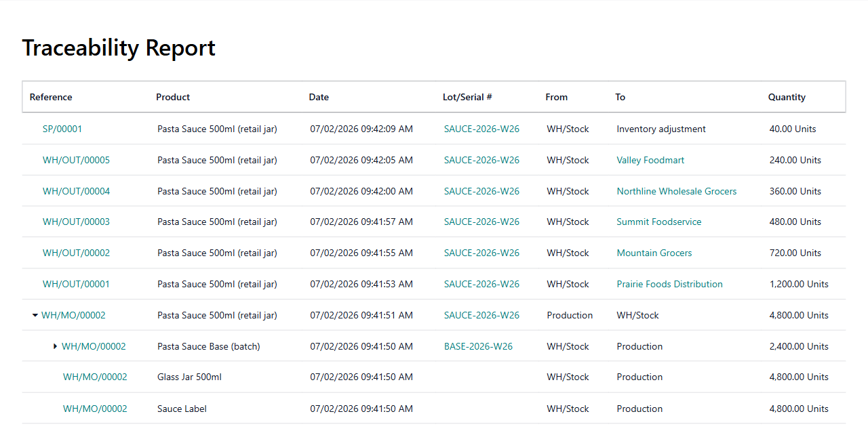Collapse the WH/MO/00002 Pasta Sauce 500ml row
The height and width of the screenshot is (435, 868).
(x=35, y=315)
